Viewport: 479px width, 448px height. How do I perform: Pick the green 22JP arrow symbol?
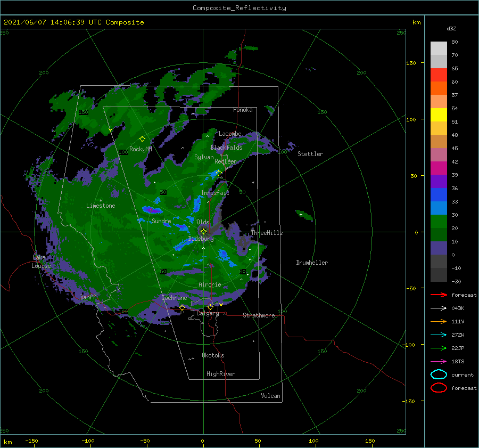439,348
